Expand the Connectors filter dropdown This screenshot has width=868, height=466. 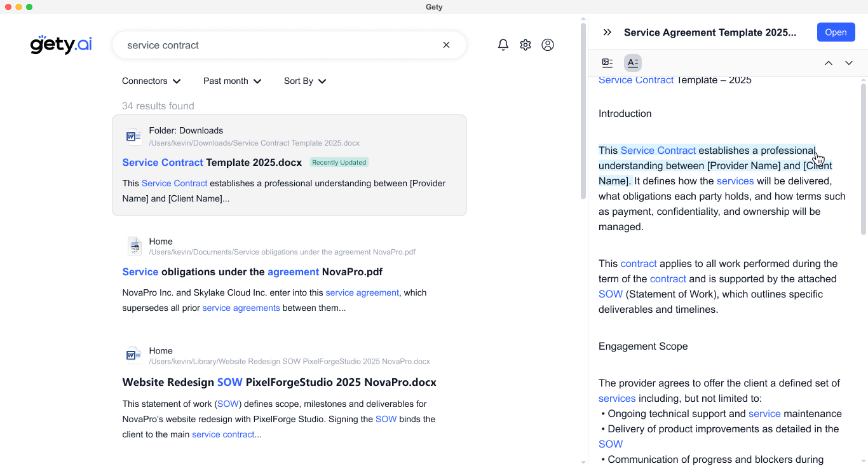coord(151,81)
